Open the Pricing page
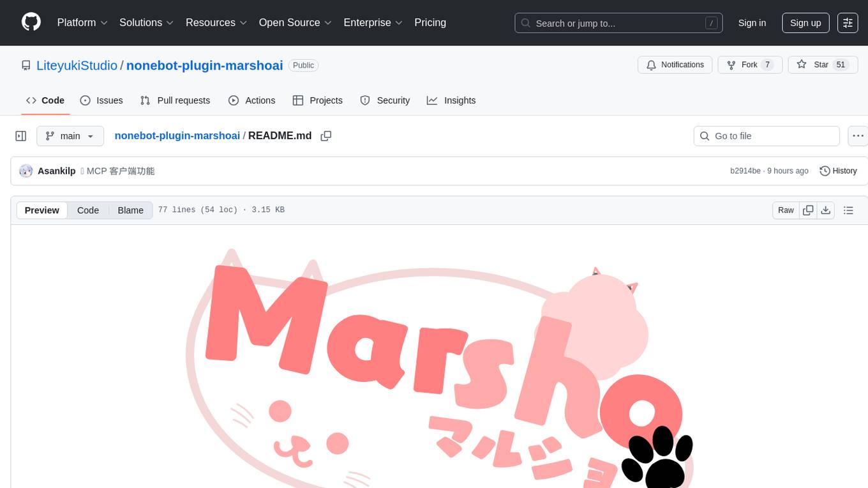Viewport: 868px width, 488px height. click(x=430, y=22)
